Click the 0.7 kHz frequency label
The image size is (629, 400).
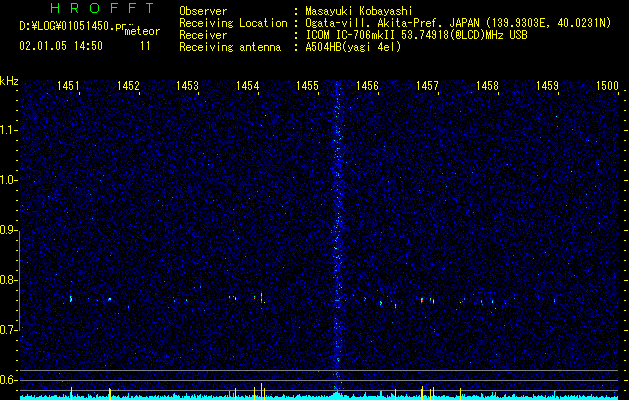[x=9, y=330]
